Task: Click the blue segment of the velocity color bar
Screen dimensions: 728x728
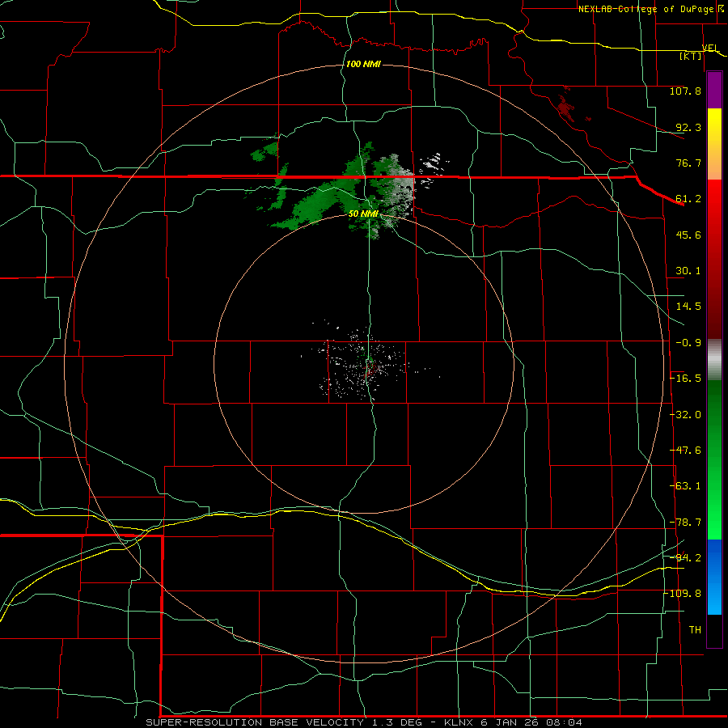Action: pos(714,577)
